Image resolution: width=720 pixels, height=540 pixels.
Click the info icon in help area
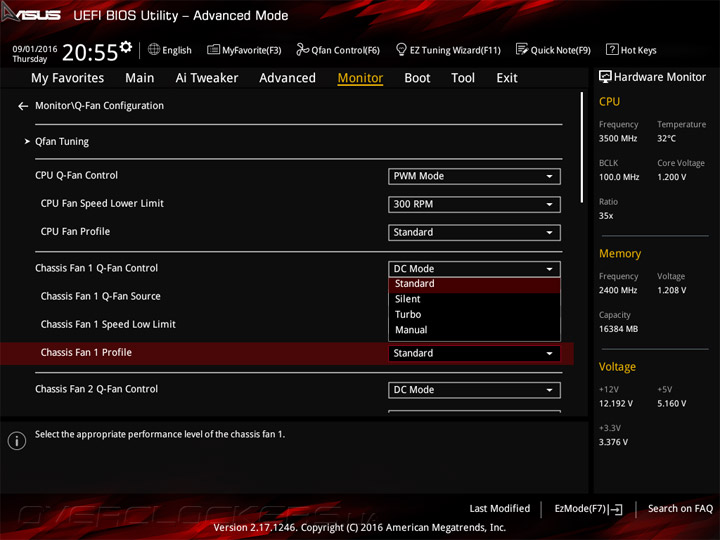[x=17, y=440]
